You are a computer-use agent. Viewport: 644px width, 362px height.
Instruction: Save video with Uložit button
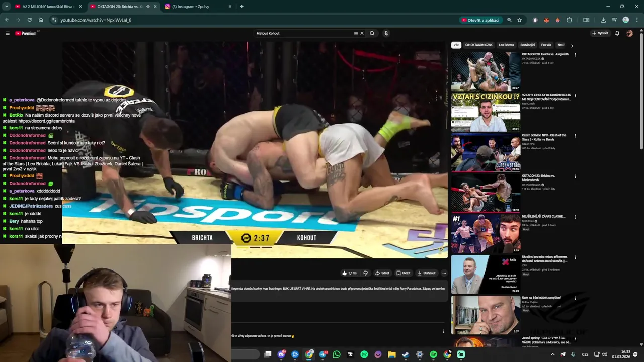tap(403, 273)
